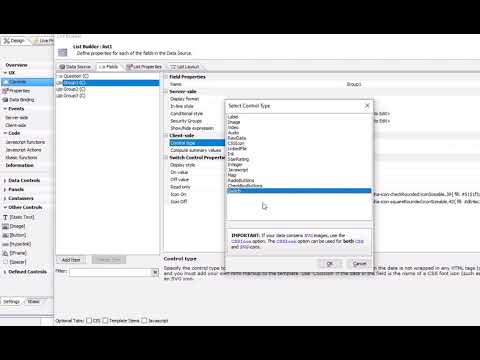The height and width of the screenshot is (360, 480).
Task: Close the Select Control Type dialog
Action: pyautogui.click(x=367, y=106)
